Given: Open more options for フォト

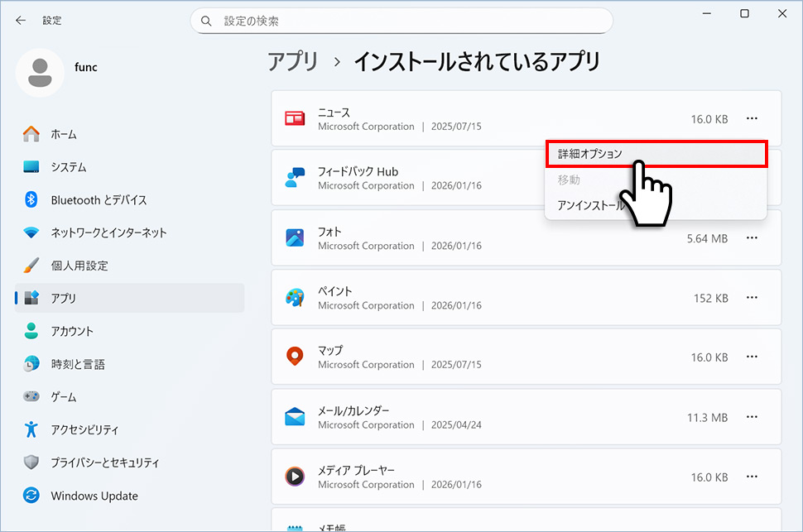Looking at the screenshot, I should (x=753, y=238).
